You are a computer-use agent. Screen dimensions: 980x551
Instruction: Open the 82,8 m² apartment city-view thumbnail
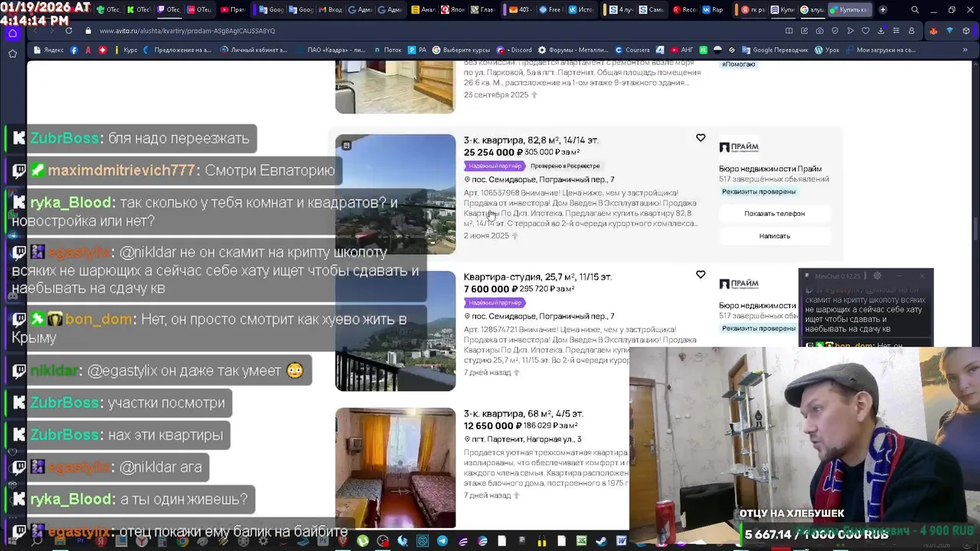tap(395, 194)
